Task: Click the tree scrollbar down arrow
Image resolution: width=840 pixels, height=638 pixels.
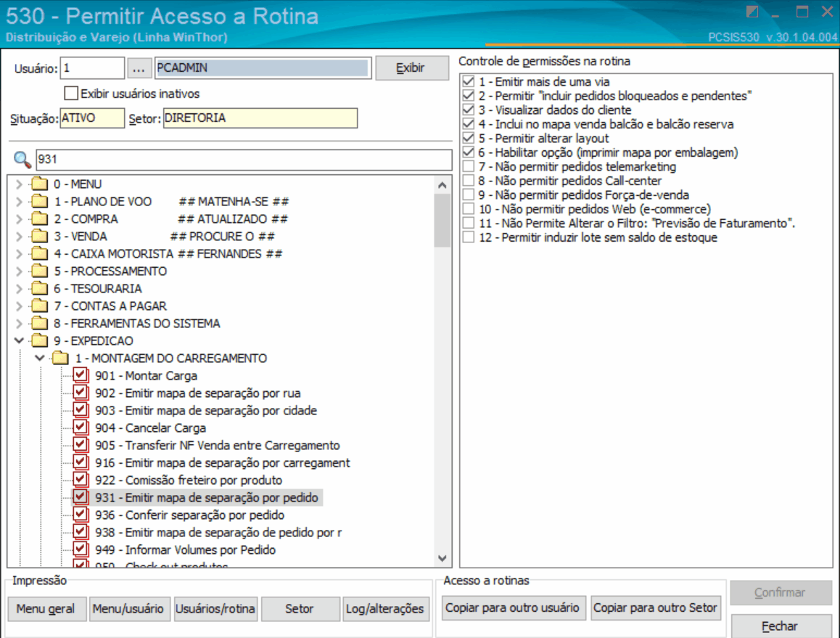Action: point(442,558)
